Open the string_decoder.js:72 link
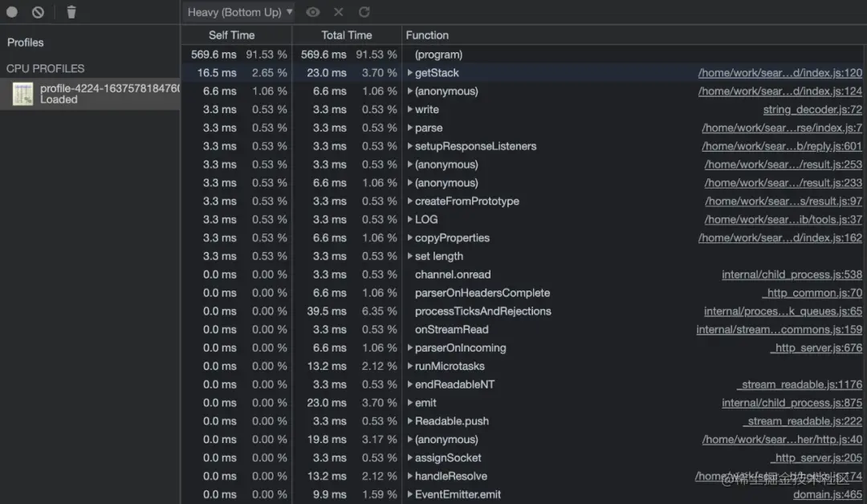 (812, 109)
